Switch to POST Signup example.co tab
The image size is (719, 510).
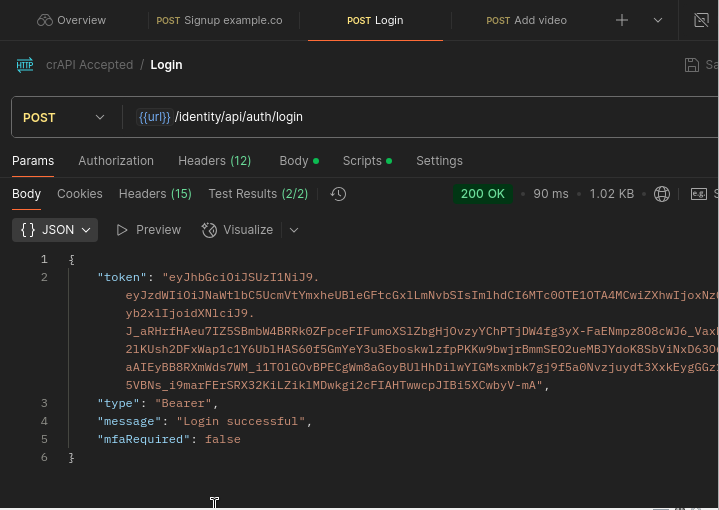pos(219,20)
